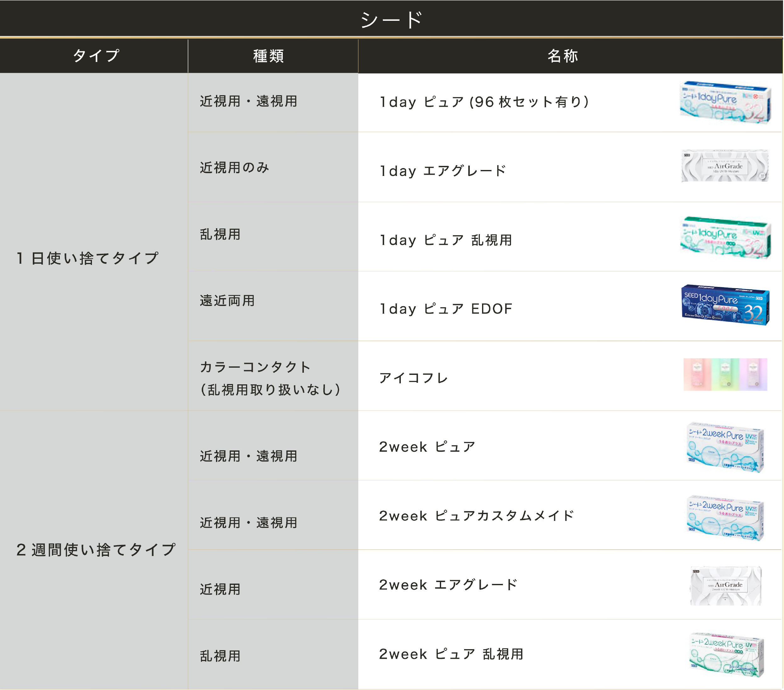This screenshot has height=690, width=784.
Task: Click the (乱視用取り扱いなし) note
Action: click(270, 390)
